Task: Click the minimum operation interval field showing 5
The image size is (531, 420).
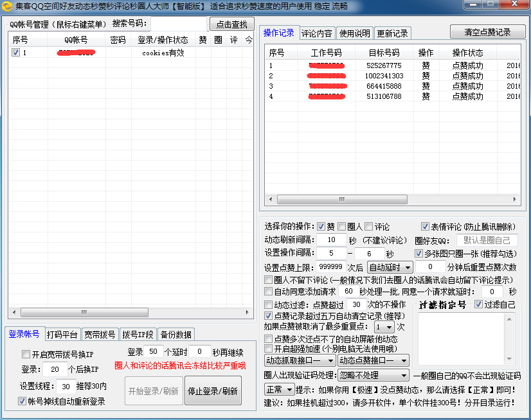Action: tap(331, 253)
